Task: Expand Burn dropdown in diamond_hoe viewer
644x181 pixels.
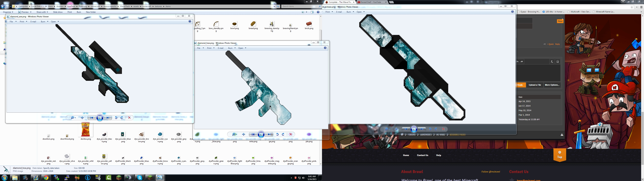Action: click(x=231, y=48)
